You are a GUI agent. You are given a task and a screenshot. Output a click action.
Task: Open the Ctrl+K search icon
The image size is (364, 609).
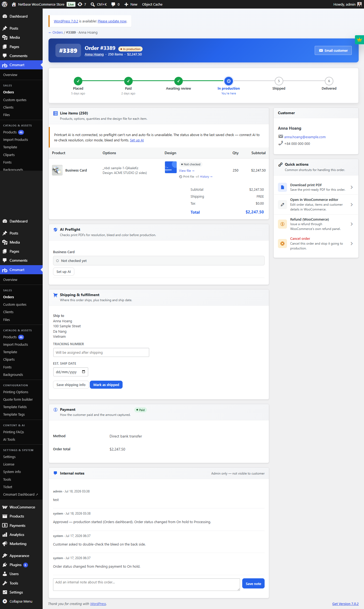[x=93, y=4]
